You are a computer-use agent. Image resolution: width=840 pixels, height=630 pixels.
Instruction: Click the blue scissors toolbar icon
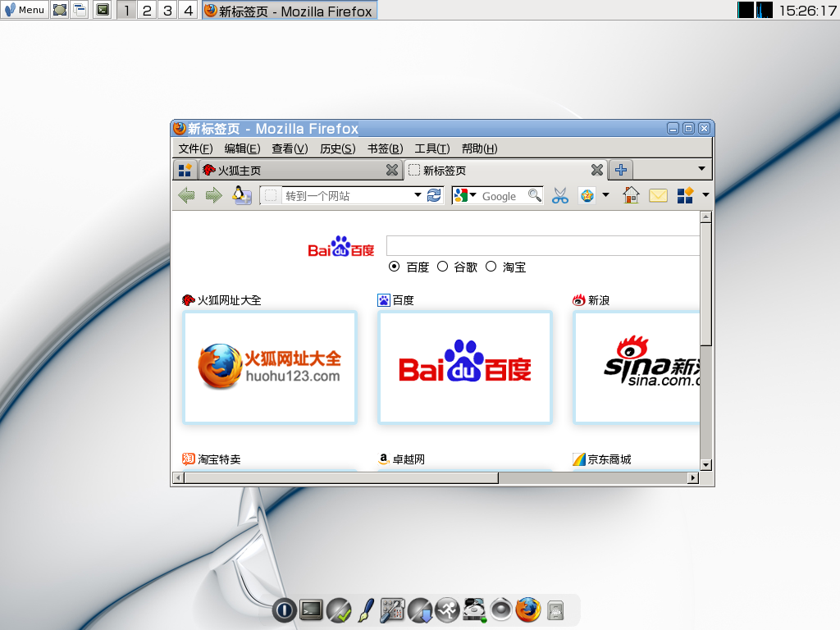tap(560, 195)
